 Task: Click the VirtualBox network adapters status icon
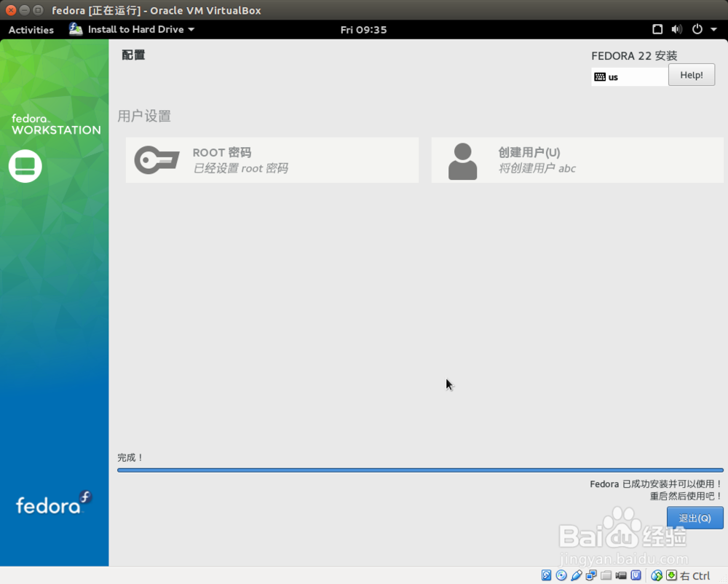click(591, 576)
